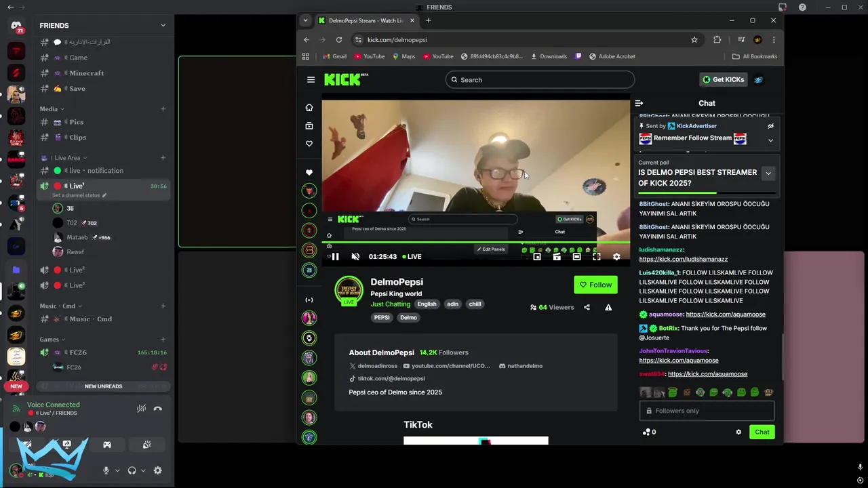Select DelmoPepsi Stream browser tab
Image resolution: width=868 pixels, height=488 pixels.
click(x=368, y=20)
